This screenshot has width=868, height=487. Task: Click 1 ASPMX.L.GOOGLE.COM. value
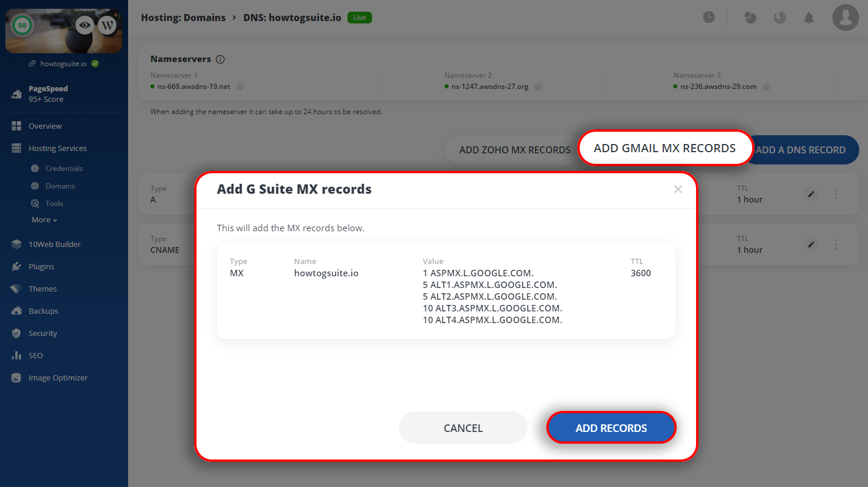478,273
